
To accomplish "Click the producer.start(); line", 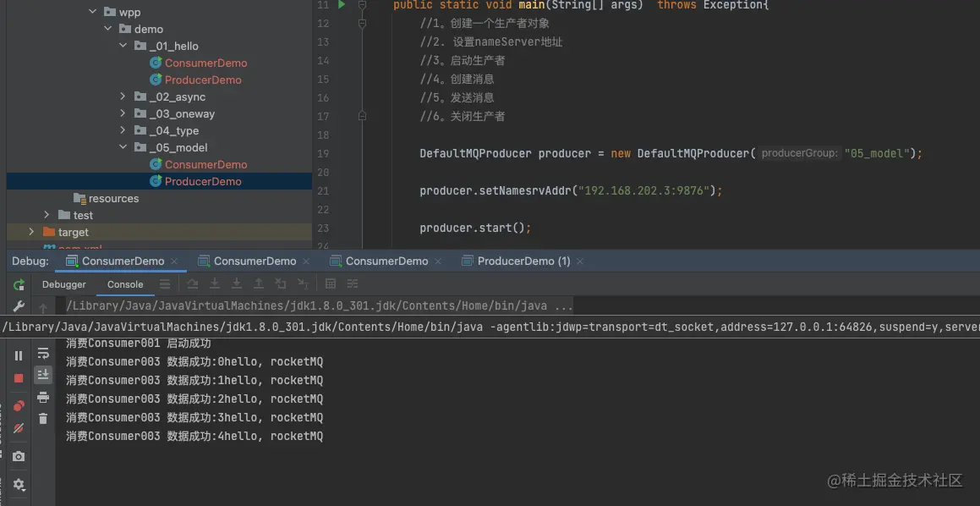I will (x=475, y=228).
